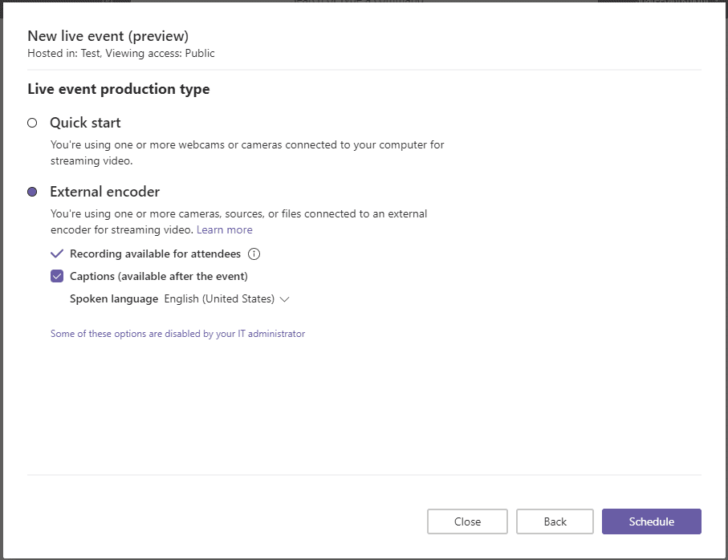
Task: Uncheck the Captions checkbox
Action: tap(57, 276)
